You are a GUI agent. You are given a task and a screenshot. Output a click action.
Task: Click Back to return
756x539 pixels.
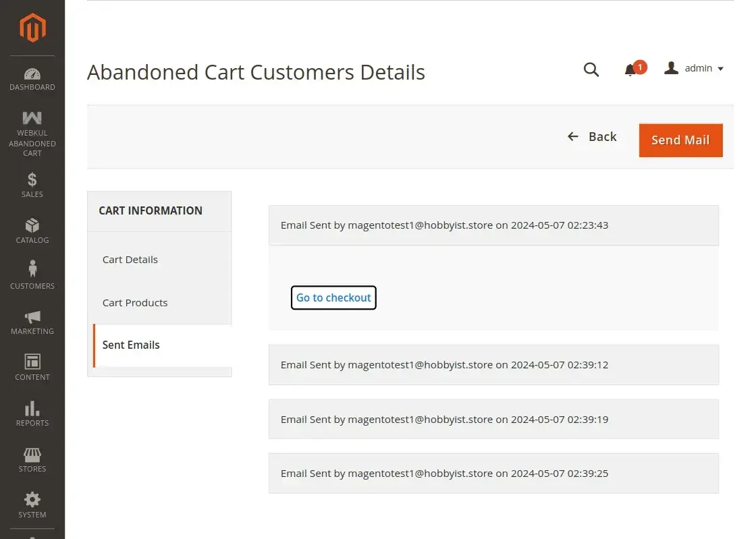[592, 136]
